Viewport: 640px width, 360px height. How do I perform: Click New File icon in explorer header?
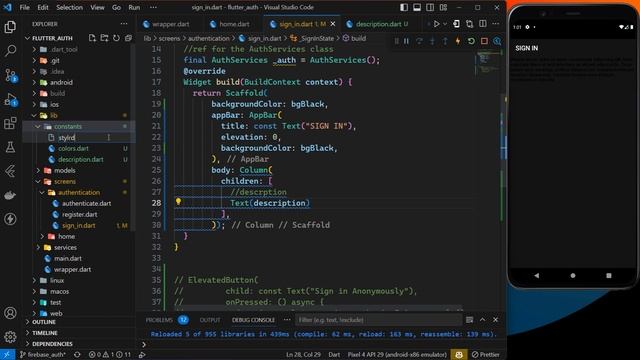(x=92, y=38)
